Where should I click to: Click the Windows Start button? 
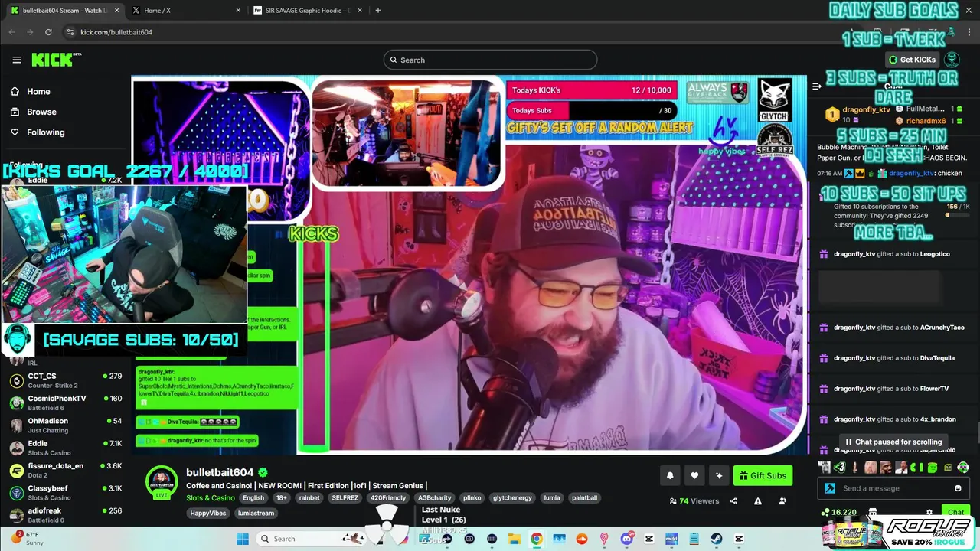point(242,539)
